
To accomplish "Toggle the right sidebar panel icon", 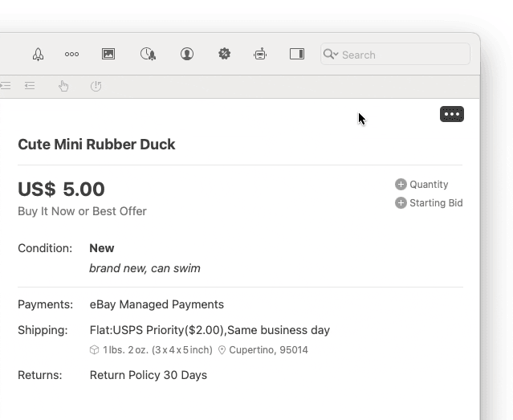I will click(297, 55).
